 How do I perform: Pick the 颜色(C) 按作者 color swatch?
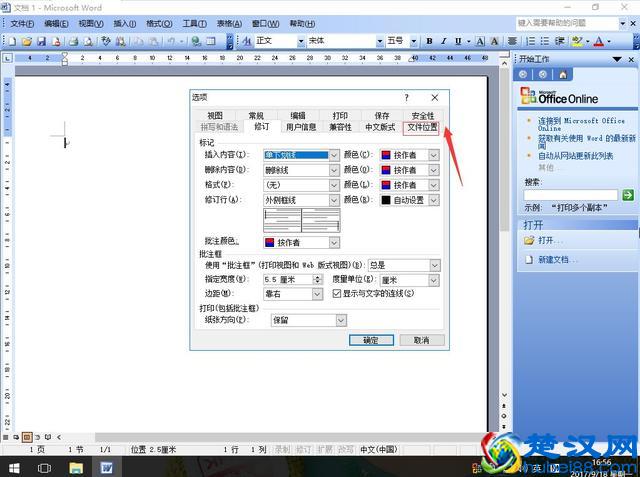(386, 155)
